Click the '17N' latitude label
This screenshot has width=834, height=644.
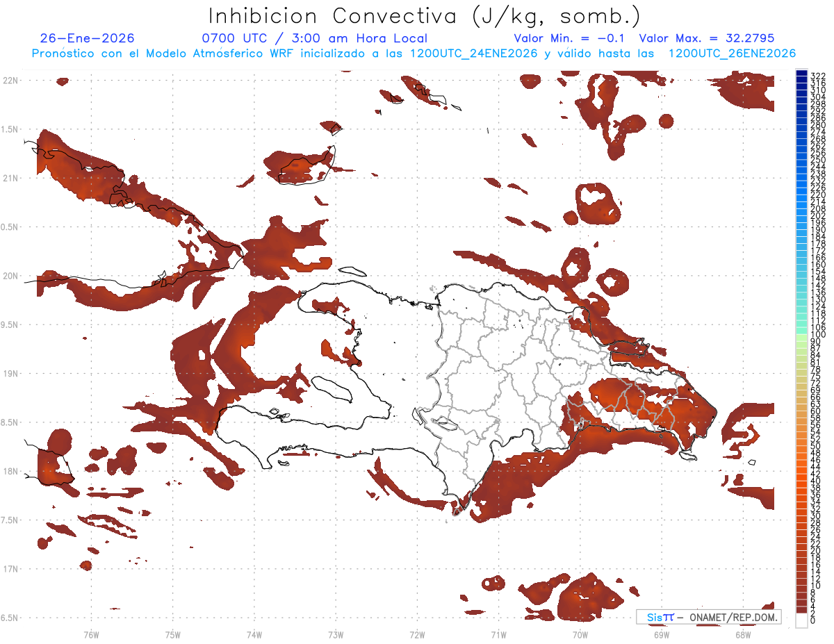[x=10, y=569]
